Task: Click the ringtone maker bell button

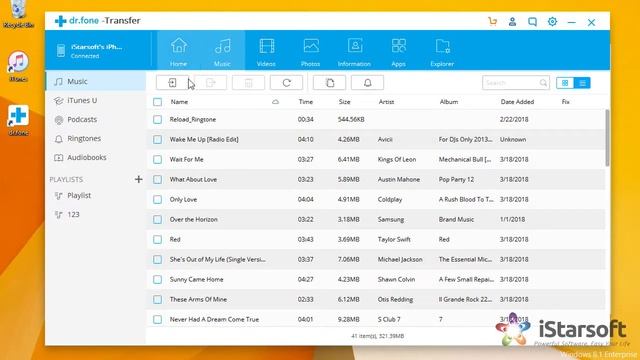Action: 367,83
